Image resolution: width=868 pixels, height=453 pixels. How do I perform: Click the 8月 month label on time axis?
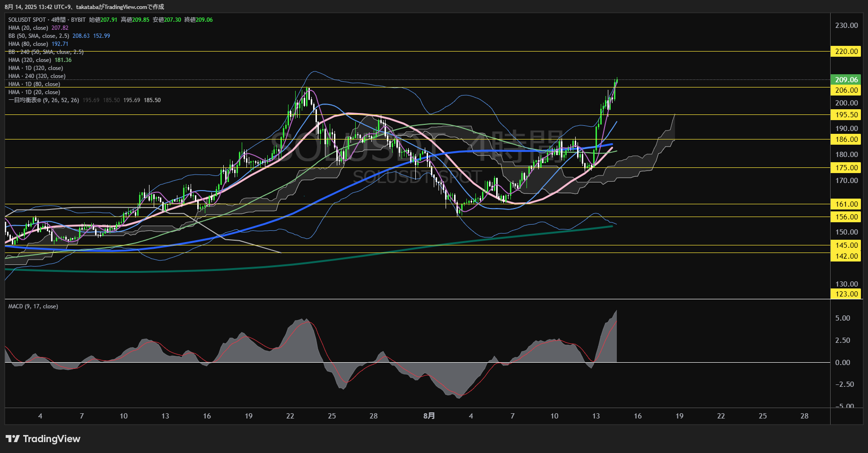point(429,416)
